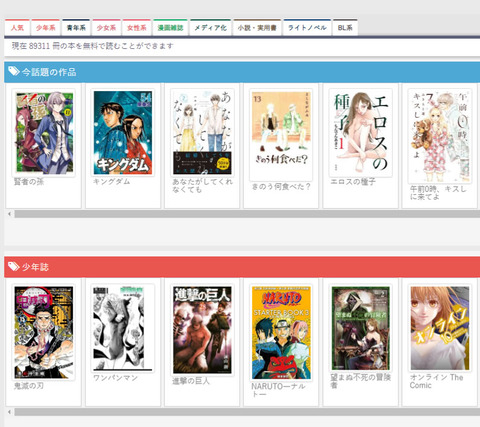Switch to the 小説・実用書 tab
480x427 pixels.
(x=257, y=28)
